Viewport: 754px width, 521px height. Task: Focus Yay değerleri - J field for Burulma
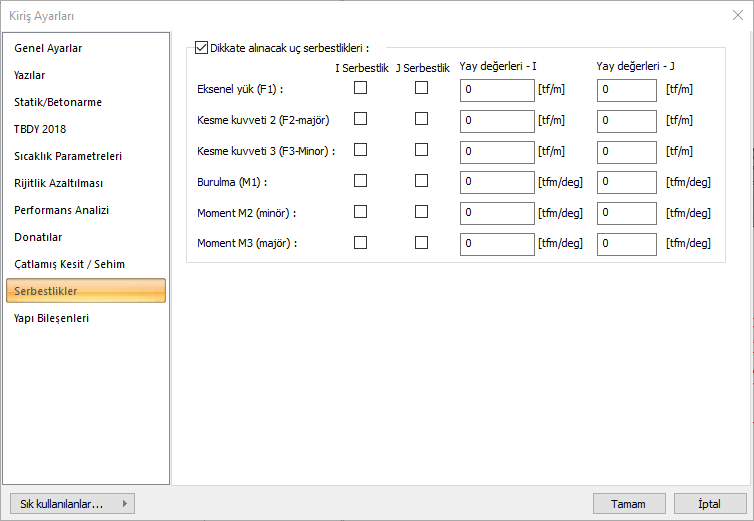click(627, 182)
